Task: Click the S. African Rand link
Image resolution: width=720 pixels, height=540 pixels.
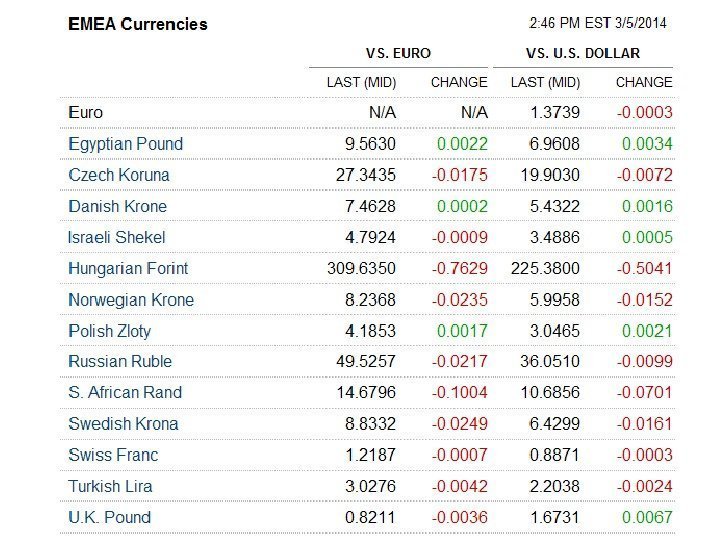Action: (125, 392)
